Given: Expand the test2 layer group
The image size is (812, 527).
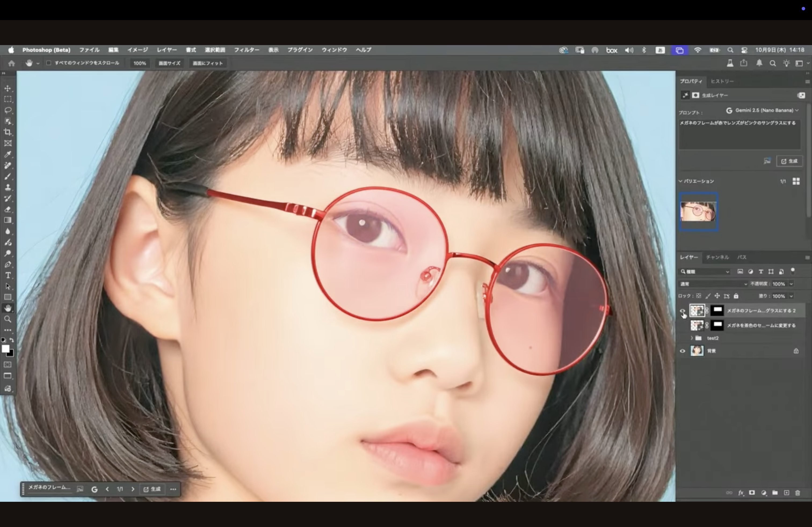Looking at the screenshot, I should click(691, 338).
